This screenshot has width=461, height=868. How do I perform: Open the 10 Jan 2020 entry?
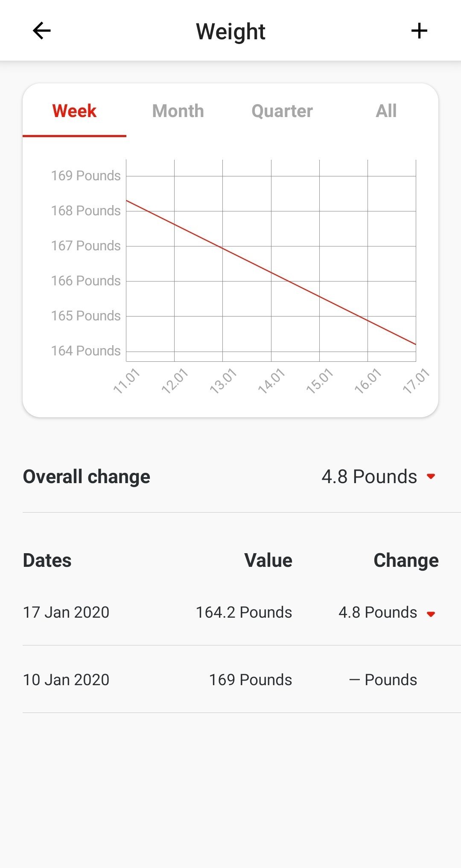[66, 680]
